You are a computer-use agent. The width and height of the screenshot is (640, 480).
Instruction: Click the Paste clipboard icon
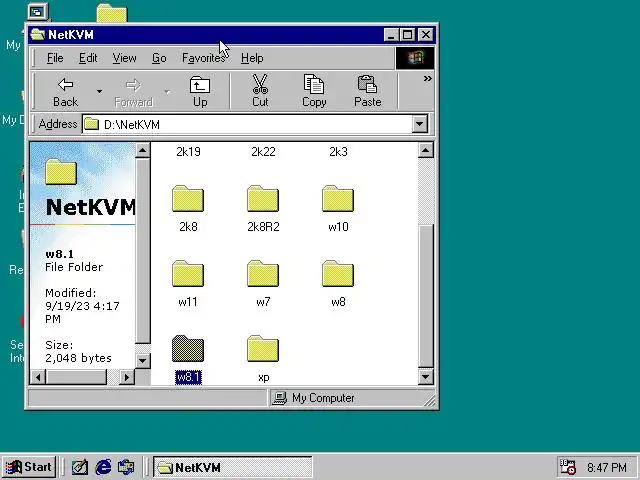[367, 84]
